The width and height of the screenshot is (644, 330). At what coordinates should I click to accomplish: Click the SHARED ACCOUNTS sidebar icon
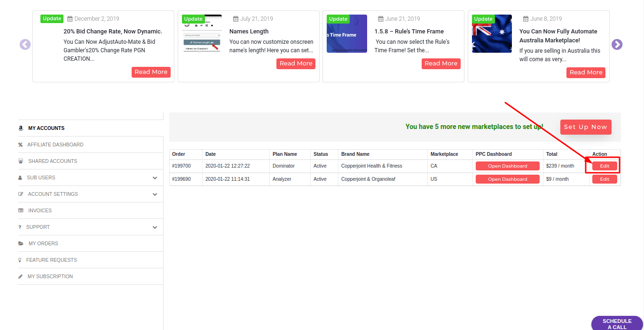tap(21, 161)
